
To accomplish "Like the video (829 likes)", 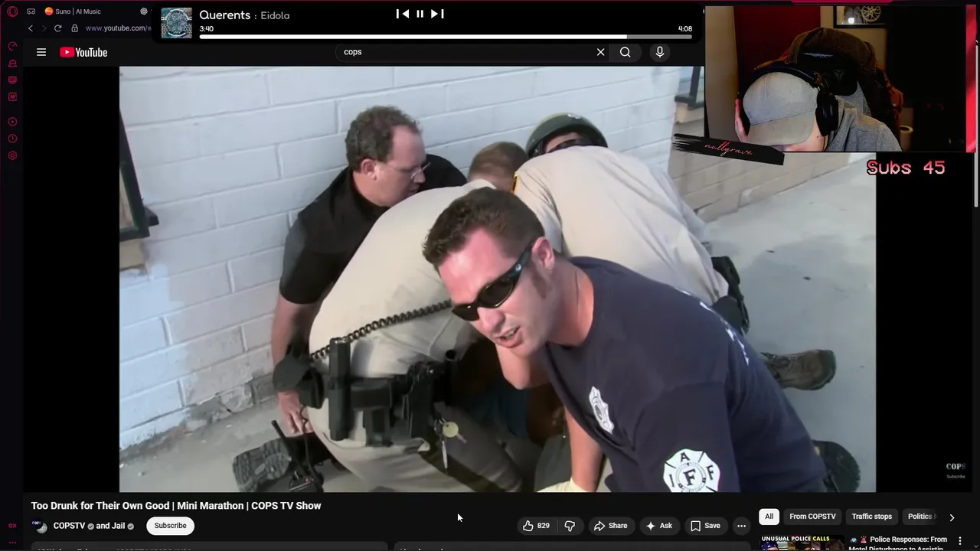I will pos(536,526).
